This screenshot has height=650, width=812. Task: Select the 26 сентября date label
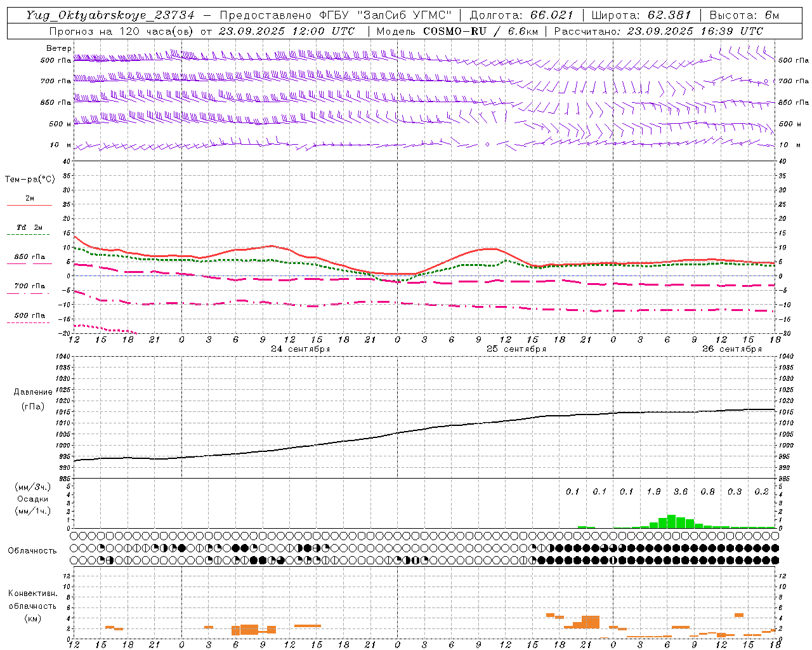coord(731,349)
